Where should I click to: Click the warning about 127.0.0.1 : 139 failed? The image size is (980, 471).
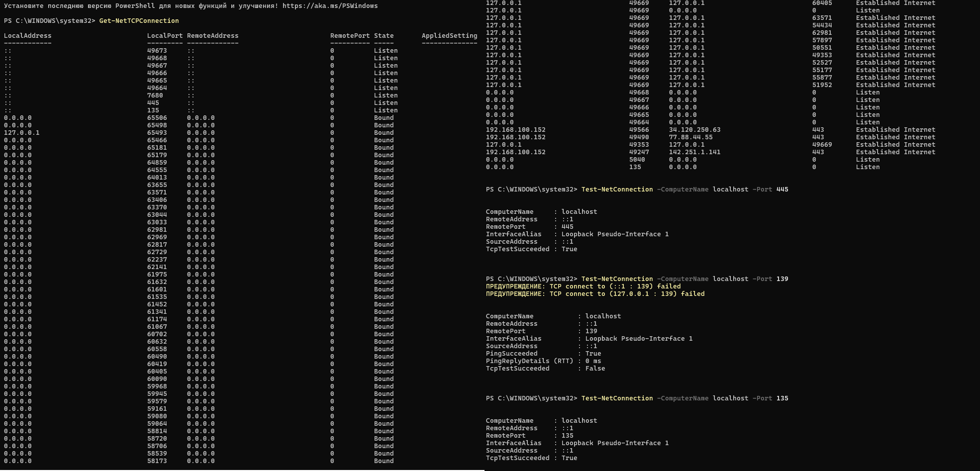pyautogui.click(x=595, y=294)
